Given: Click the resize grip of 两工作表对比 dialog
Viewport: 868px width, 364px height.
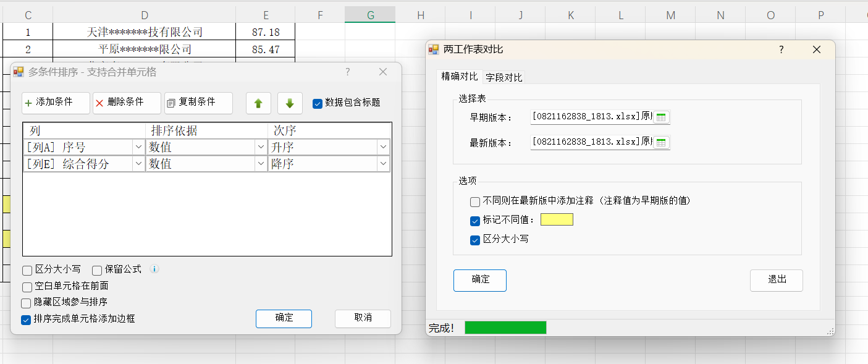Looking at the screenshot, I should coord(830,332).
